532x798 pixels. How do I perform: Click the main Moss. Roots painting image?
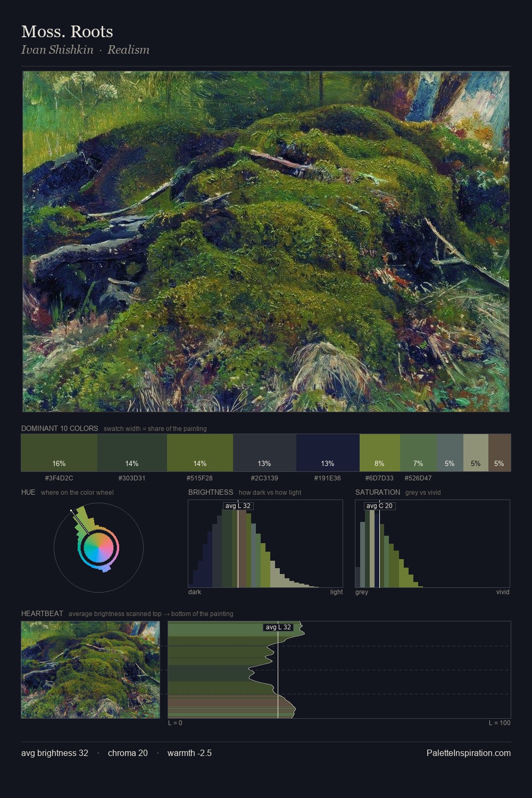click(x=266, y=242)
